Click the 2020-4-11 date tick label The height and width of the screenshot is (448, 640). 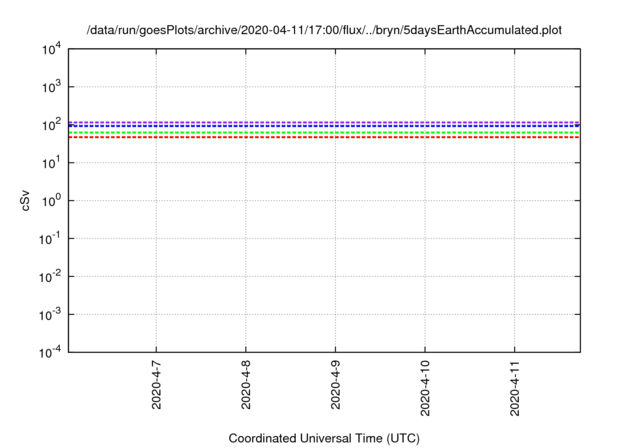[515, 388]
